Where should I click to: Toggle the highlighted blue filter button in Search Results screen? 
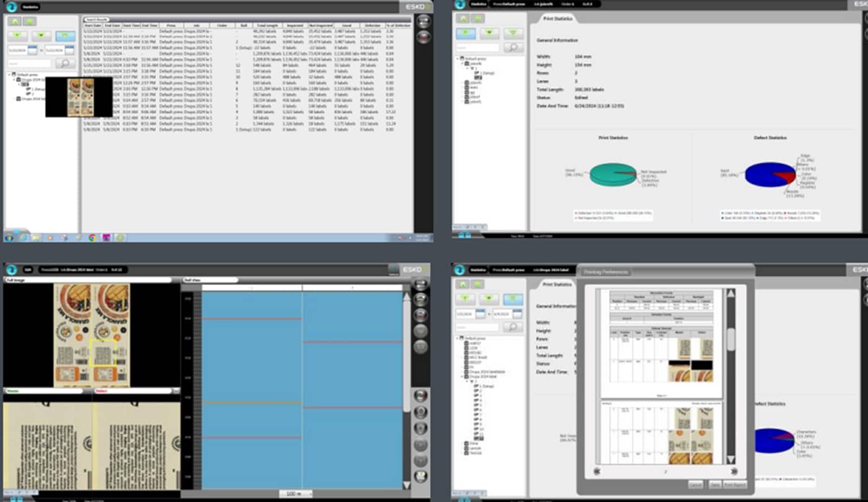65,36
